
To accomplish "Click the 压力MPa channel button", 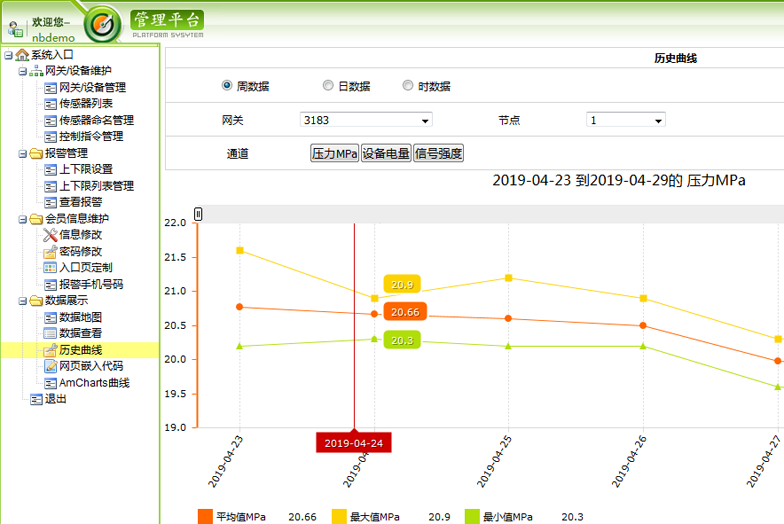I will click(x=334, y=154).
